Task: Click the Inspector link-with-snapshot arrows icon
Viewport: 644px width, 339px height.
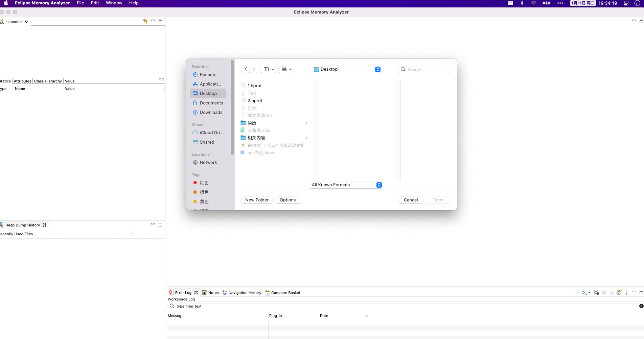Action: 145,21
